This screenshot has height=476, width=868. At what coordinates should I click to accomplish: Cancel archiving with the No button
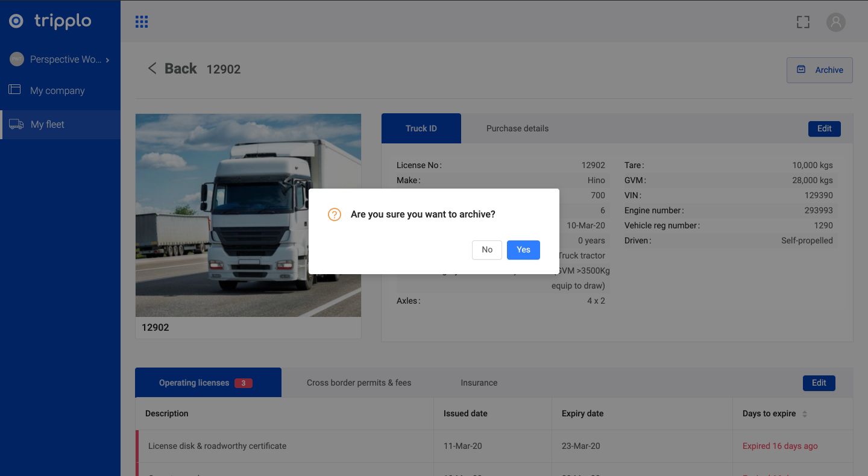(487, 249)
